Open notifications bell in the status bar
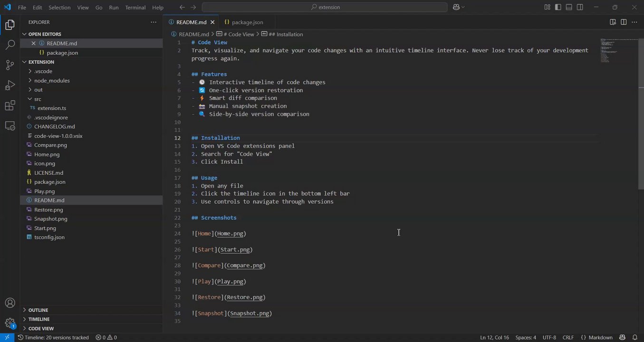 pyautogui.click(x=635, y=337)
